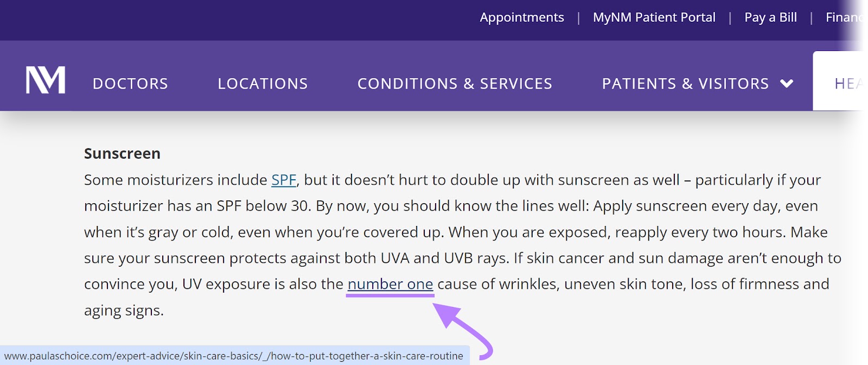Open the Locations navigation menu

[x=262, y=84]
